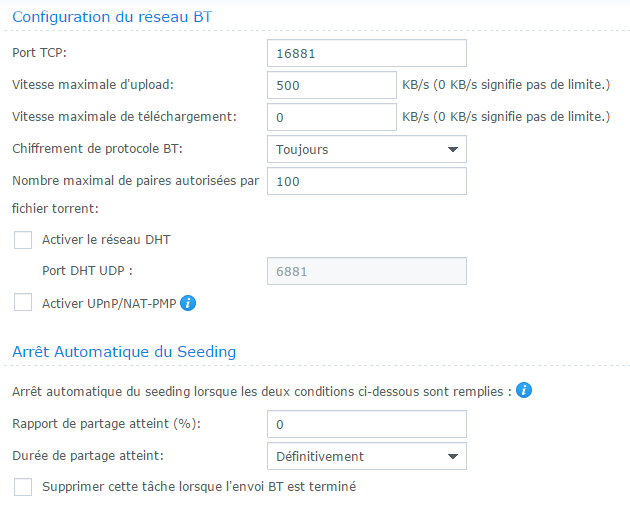Image resolution: width=630 pixels, height=514 pixels.
Task: Open 'Chiffrement de protocole BT' dropdown
Action: [366, 150]
